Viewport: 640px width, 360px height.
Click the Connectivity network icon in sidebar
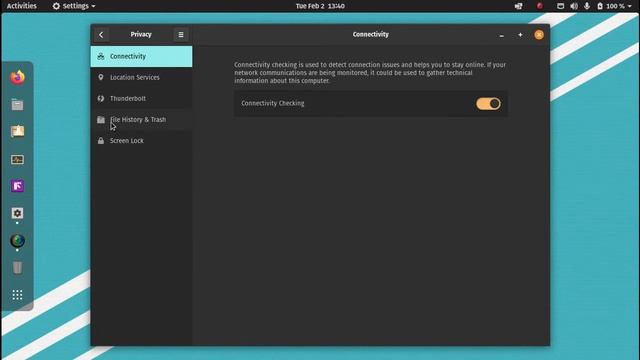(x=101, y=56)
